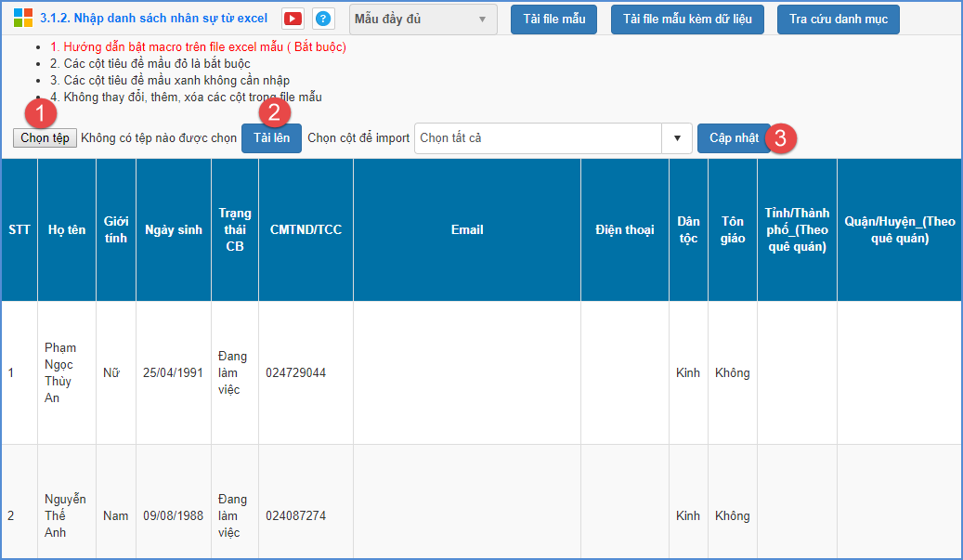This screenshot has height=560, width=963.
Task: Click the 'Ngày sinh' column header
Action: [x=173, y=230]
